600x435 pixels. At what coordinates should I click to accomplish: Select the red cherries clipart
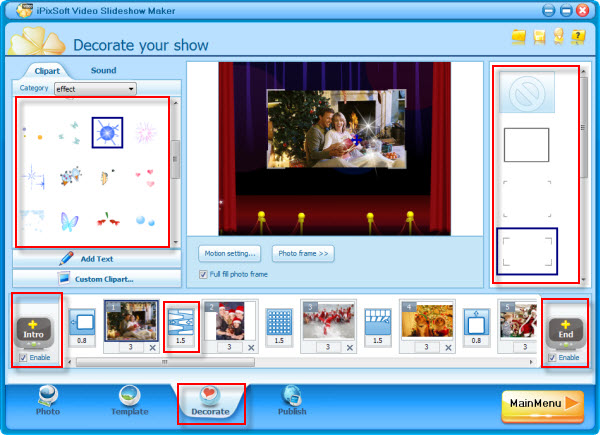point(108,220)
